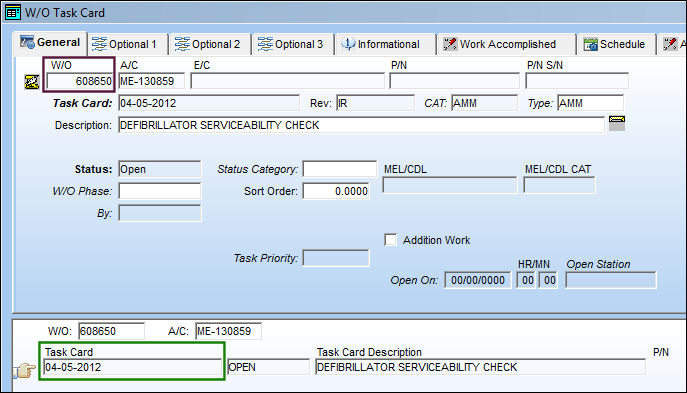This screenshot has width=687, height=393.
Task: Click the MEL/CDL field
Action: coord(450,185)
